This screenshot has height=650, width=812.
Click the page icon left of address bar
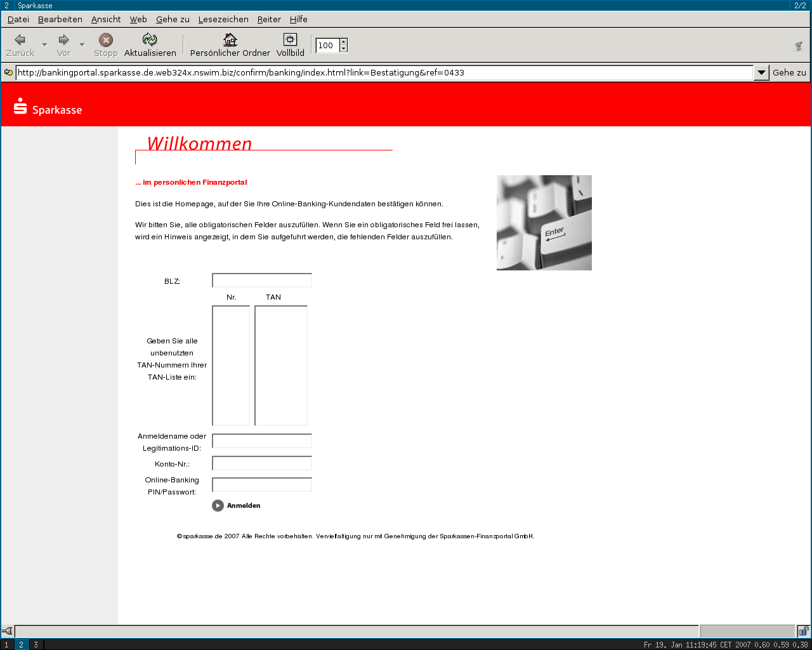[x=8, y=72]
